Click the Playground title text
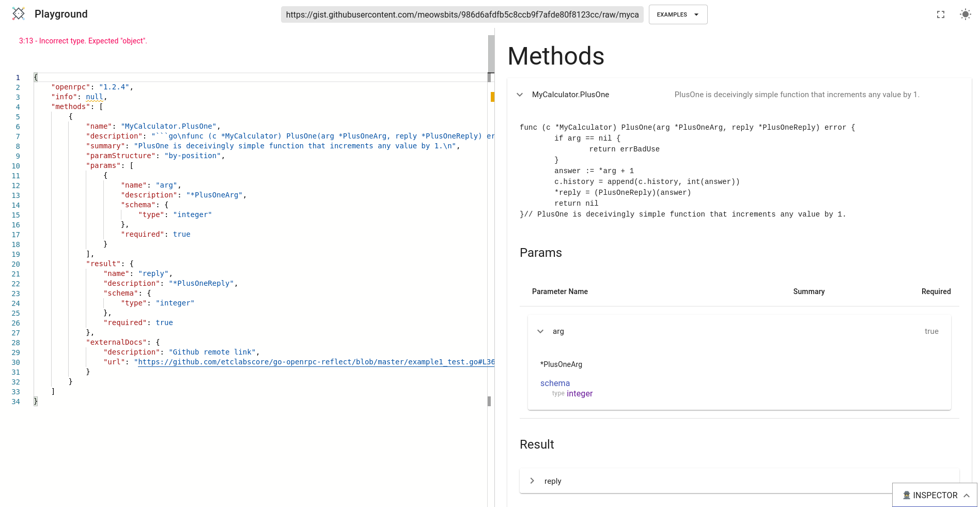Image resolution: width=980 pixels, height=507 pixels. click(61, 14)
